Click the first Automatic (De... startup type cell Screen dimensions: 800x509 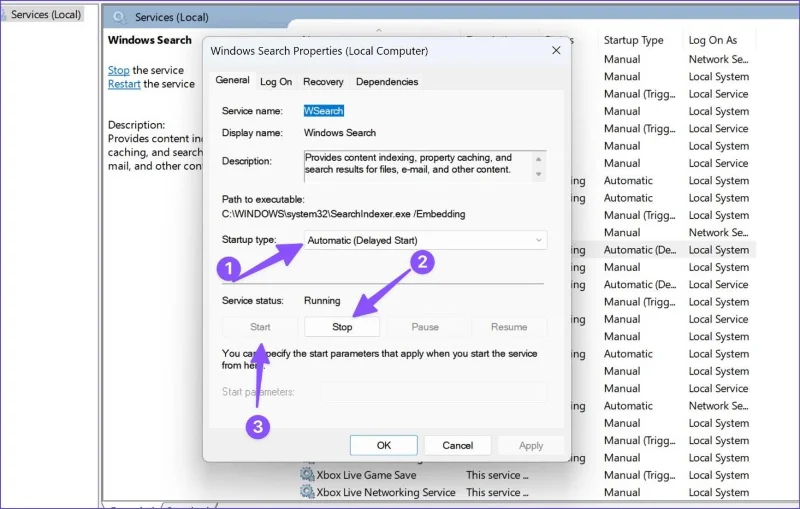pos(640,250)
